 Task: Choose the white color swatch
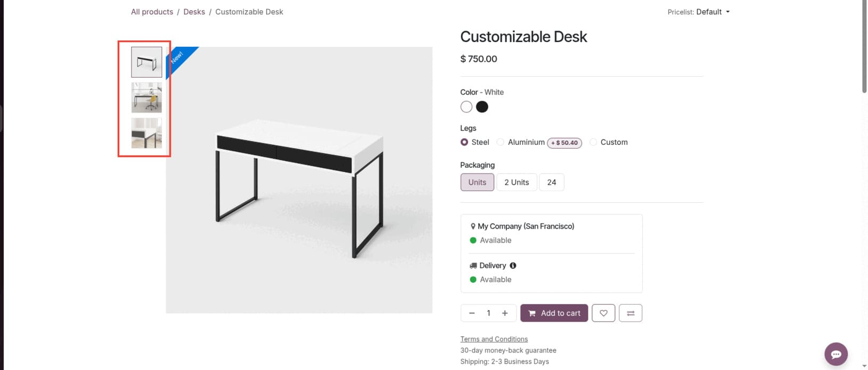[466, 107]
